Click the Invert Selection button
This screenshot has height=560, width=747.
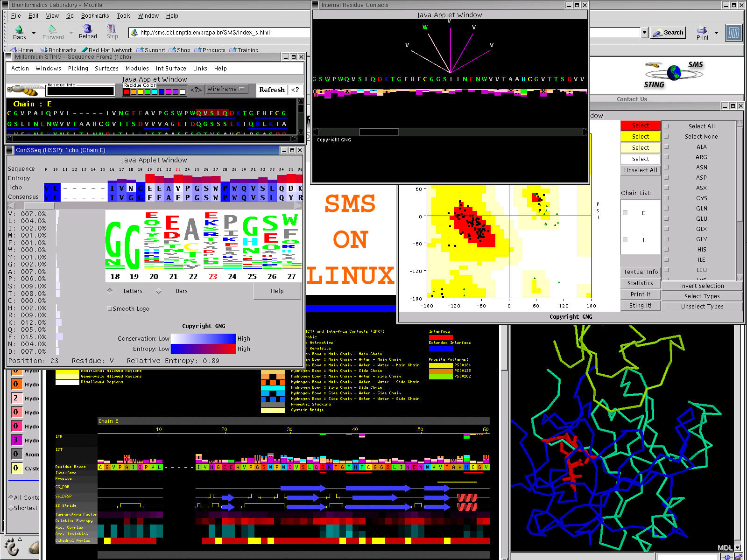[702, 286]
